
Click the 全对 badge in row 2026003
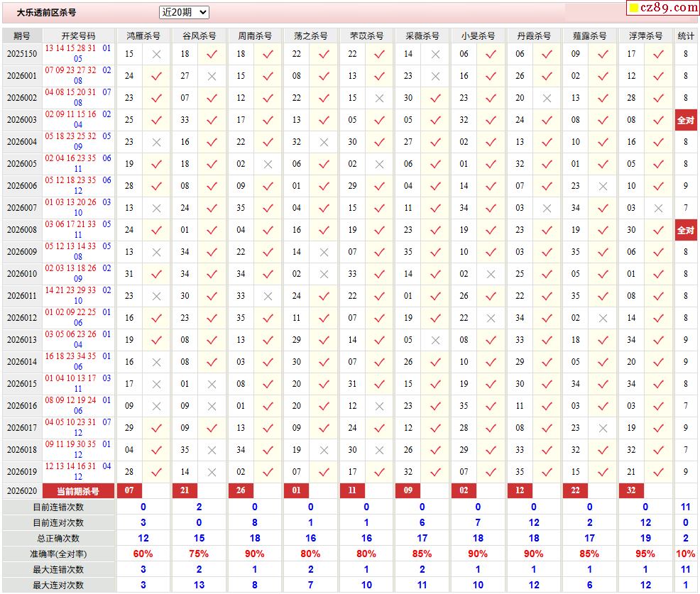coord(686,120)
